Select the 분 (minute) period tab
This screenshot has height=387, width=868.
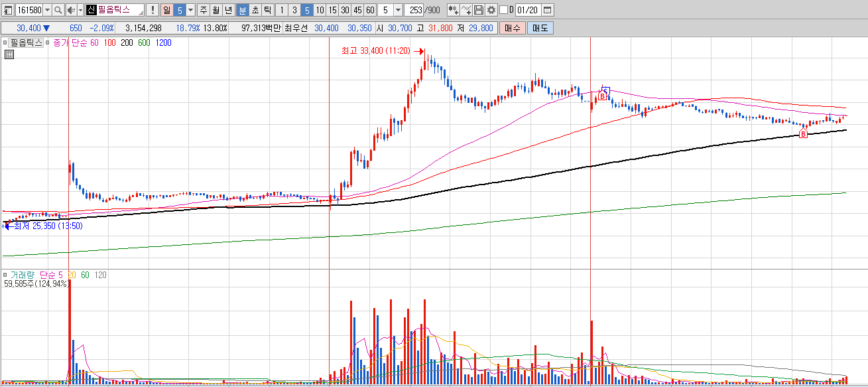coord(243,10)
